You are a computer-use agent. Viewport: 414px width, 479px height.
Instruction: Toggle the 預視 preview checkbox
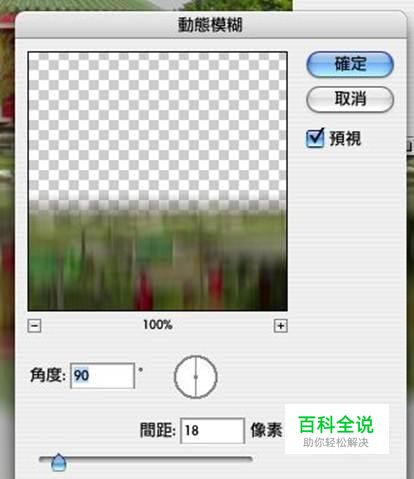click(315, 138)
